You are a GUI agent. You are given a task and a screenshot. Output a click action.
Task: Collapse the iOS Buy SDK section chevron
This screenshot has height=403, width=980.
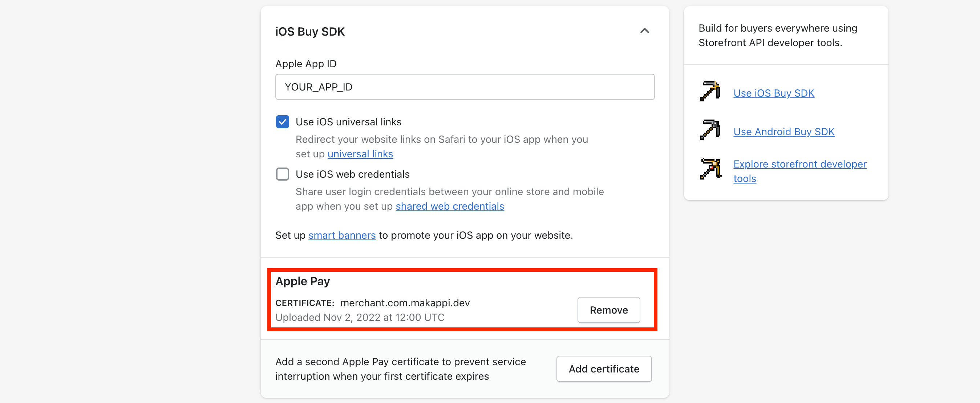click(644, 31)
